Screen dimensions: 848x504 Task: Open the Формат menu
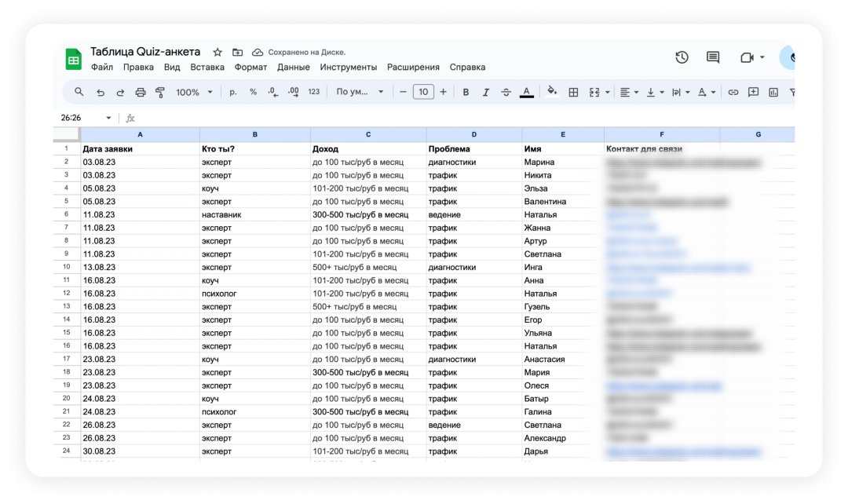tap(250, 68)
